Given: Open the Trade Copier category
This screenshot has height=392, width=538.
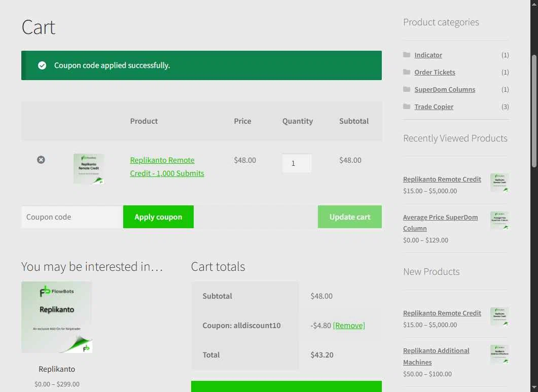Looking at the screenshot, I should (434, 107).
